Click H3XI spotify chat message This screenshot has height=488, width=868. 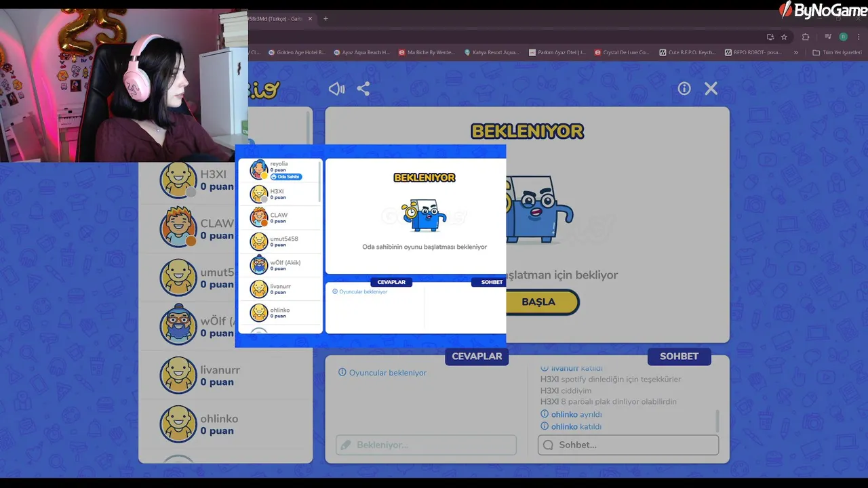point(610,379)
